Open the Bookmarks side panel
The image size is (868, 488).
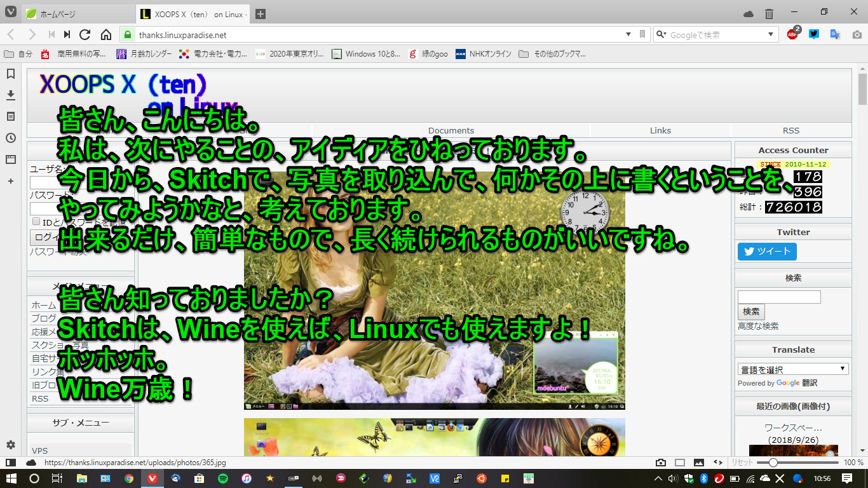11,74
